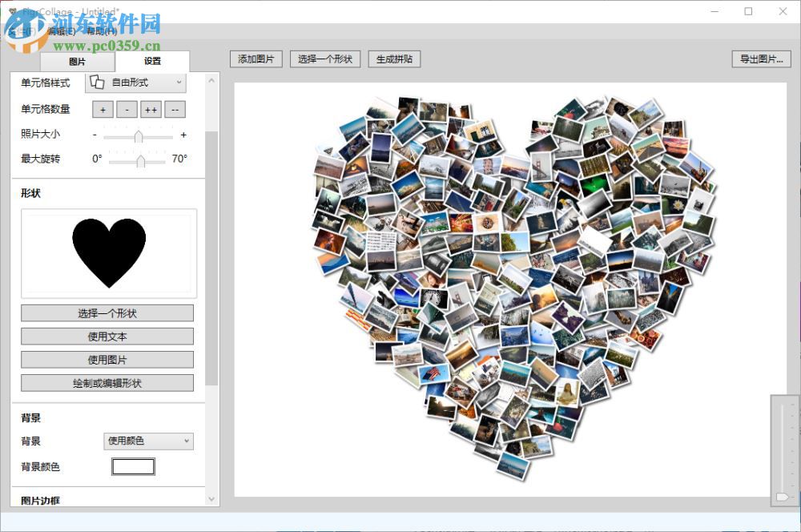Open the 背景 使用颜色 dropdown

(x=147, y=441)
